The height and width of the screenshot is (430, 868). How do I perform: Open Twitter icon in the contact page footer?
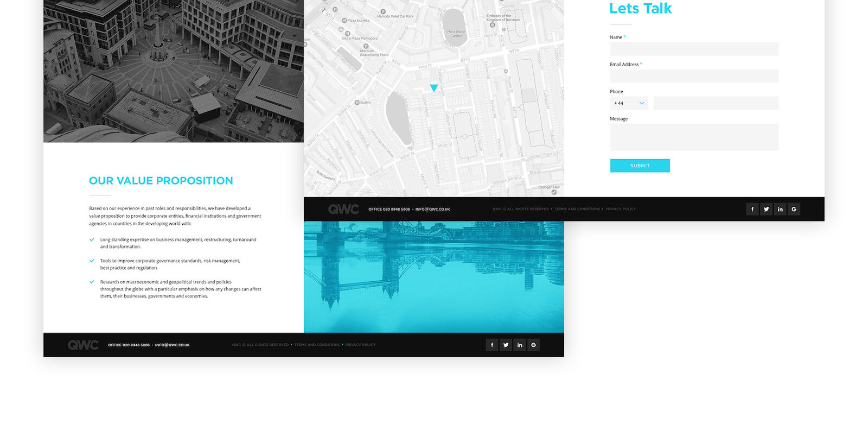point(766,209)
